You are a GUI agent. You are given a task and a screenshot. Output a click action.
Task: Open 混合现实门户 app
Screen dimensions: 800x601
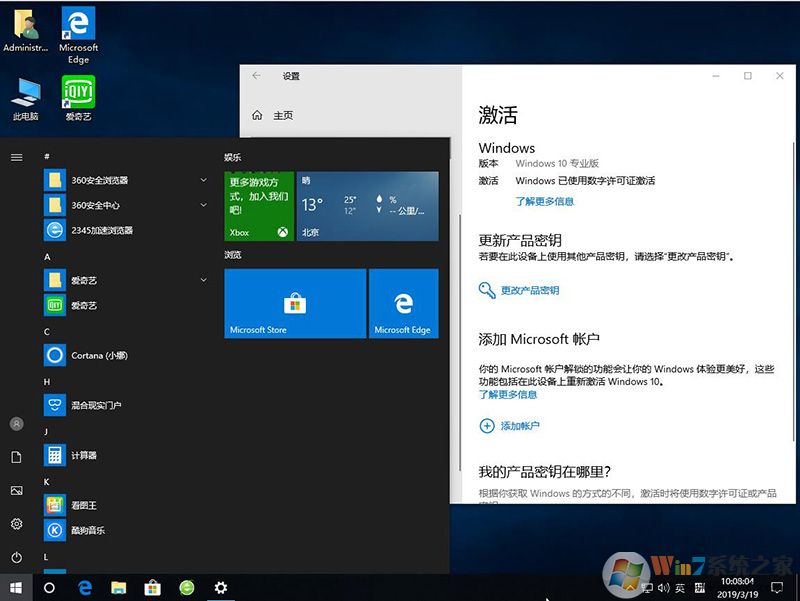click(125, 405)
